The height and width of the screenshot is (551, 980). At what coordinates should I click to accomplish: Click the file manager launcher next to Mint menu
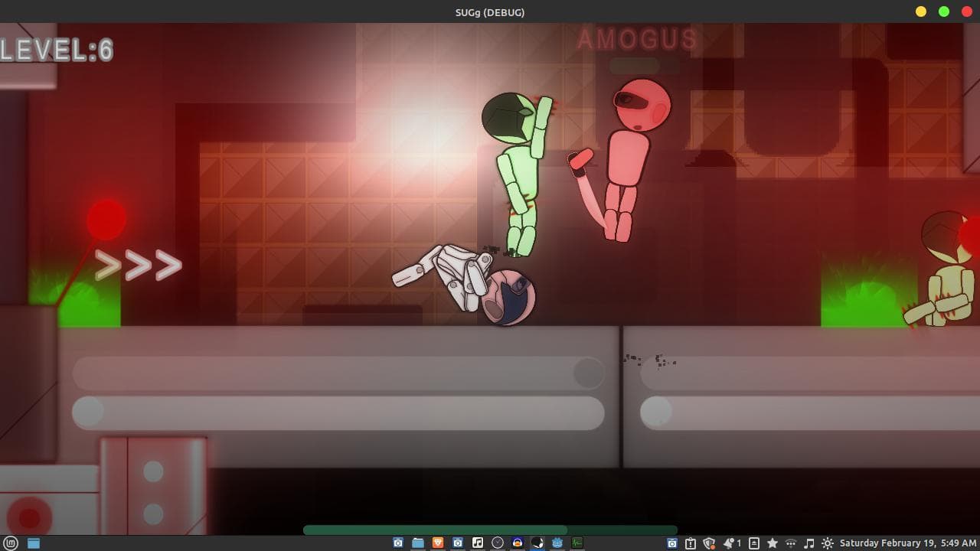point(34,543)
